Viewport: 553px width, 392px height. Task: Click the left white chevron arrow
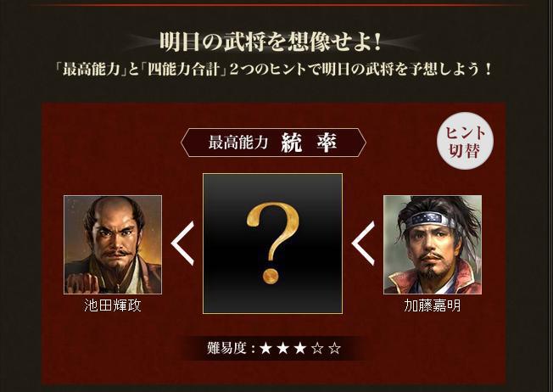coord(182,244)
